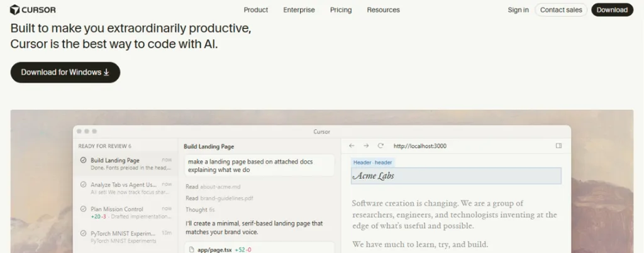Click the Software creation is changing paragraph
This screenshot has height=253, width=644.
coord(455,215)
